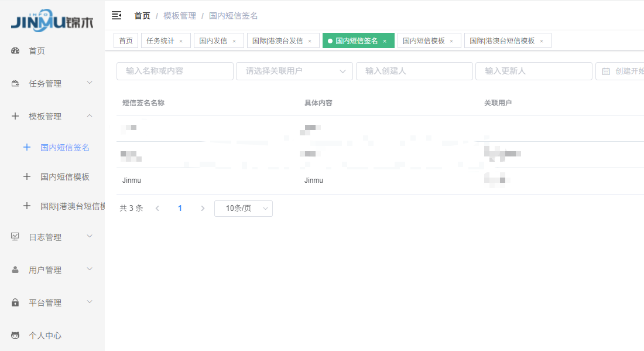Click the 日志管理 log icon
This screenshot has width=644, height=351.
15,237
